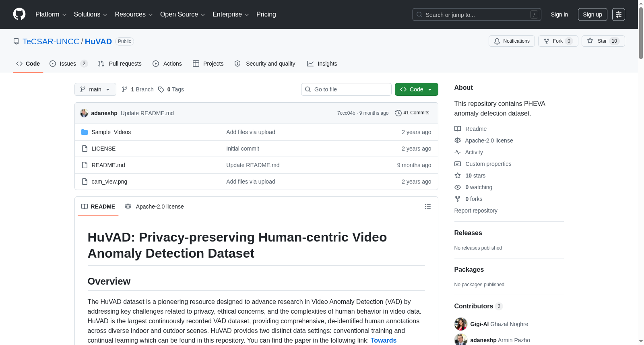Image resolution: width=644 pixels, height=345 pixels.
Task: Open the Pricing page
Action: click(x=266, y=14)
